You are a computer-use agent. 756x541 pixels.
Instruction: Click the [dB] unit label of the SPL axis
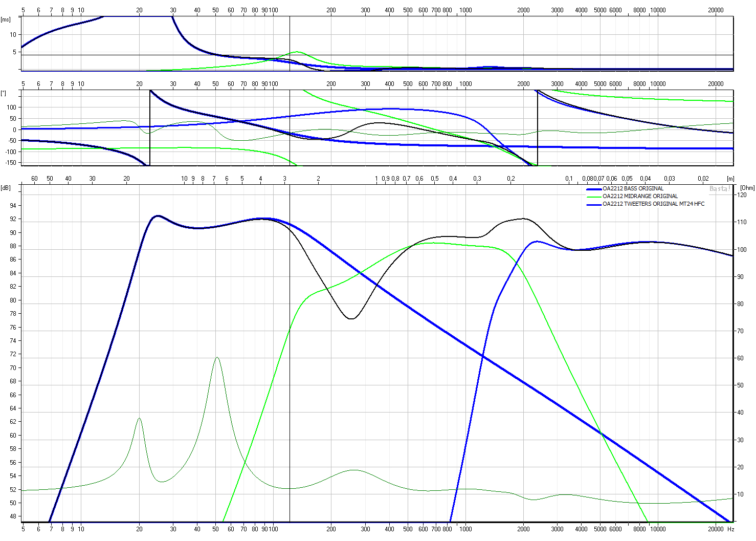click(6, 188)
